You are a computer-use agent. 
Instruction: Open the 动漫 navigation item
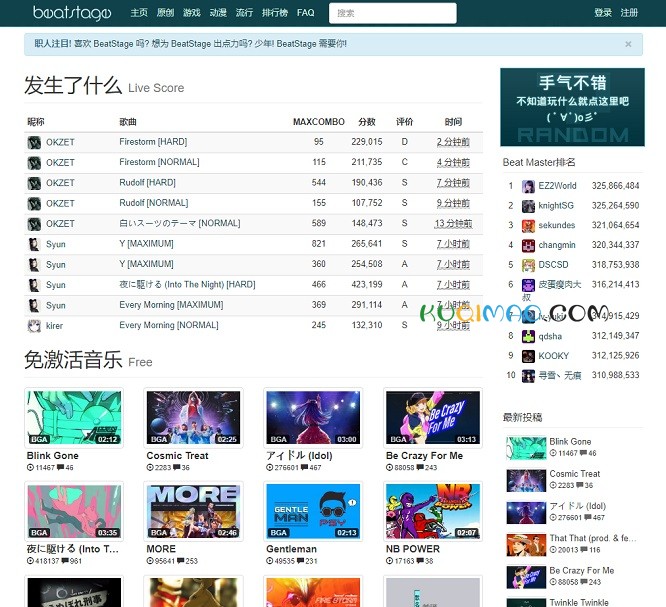218,13
